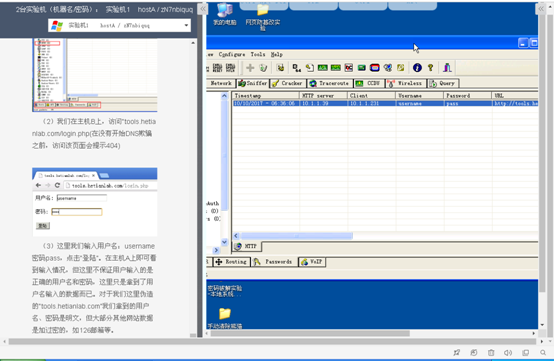Click the Timestamp column header

pyautogui.click(x=266, y=95)
